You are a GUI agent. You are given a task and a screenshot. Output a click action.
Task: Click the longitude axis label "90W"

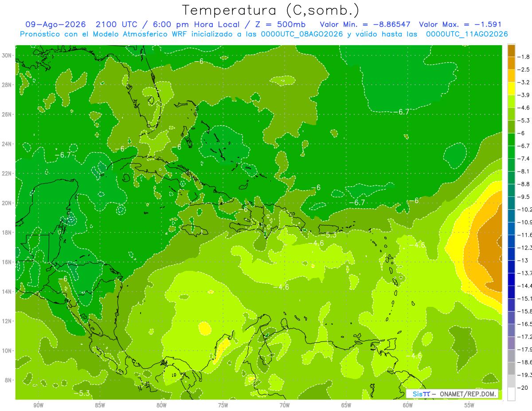pos(39,405)
